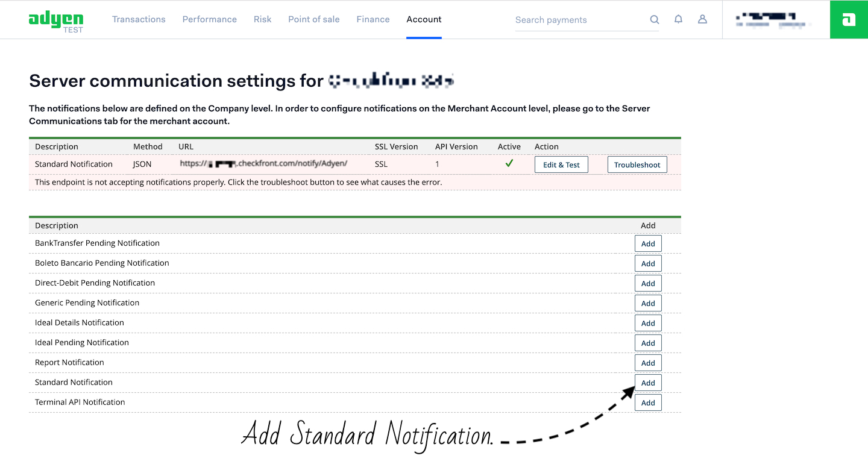868x476 pixels.
Task: Click the Adyen TEST logo
Action: coord(56,21)
